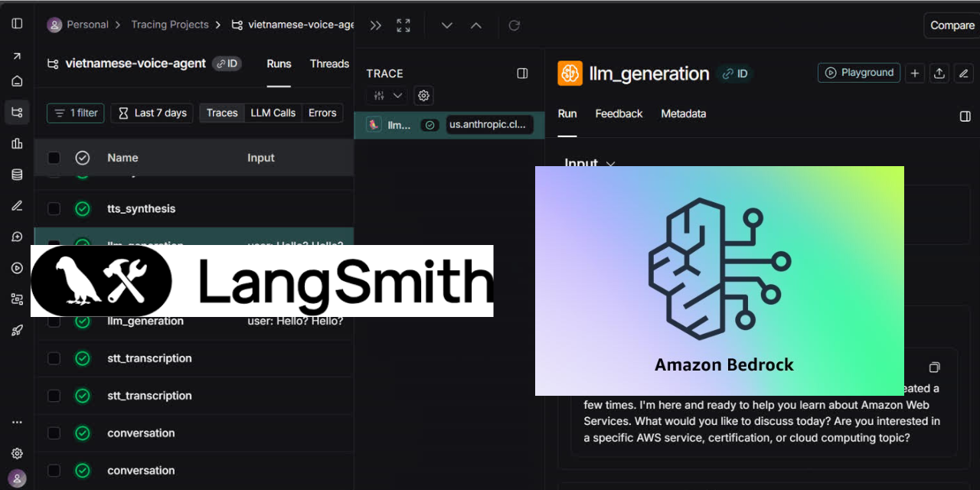The height and width of the screenshot is (490, 980).
Task: Click the plus icon next to Playground
Action: coord(914,73)
